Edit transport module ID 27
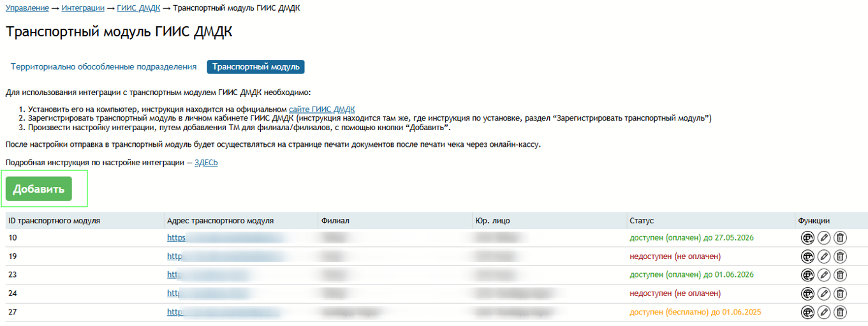 pyautogui.click(x=824, y=312)
